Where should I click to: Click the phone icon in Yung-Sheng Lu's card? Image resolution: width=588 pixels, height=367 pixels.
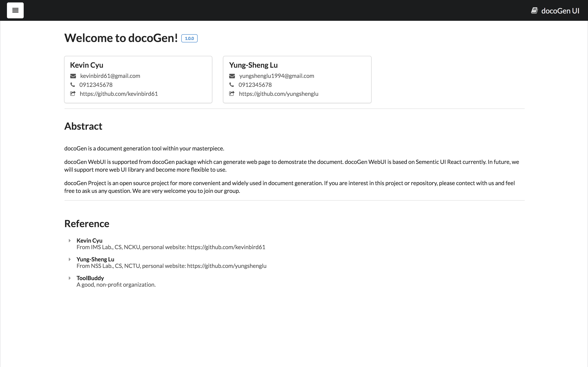point(232,85)
